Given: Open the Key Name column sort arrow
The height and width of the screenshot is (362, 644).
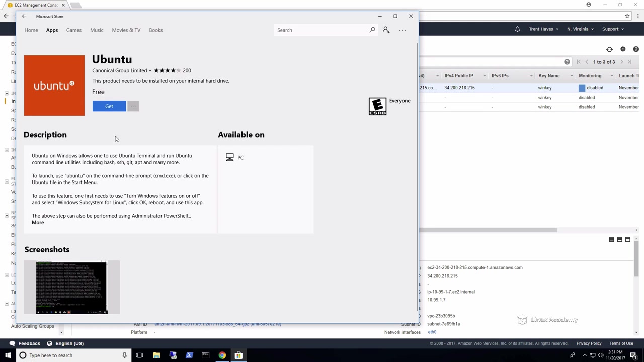Looking at the screenshot, I should click(572, 76).
